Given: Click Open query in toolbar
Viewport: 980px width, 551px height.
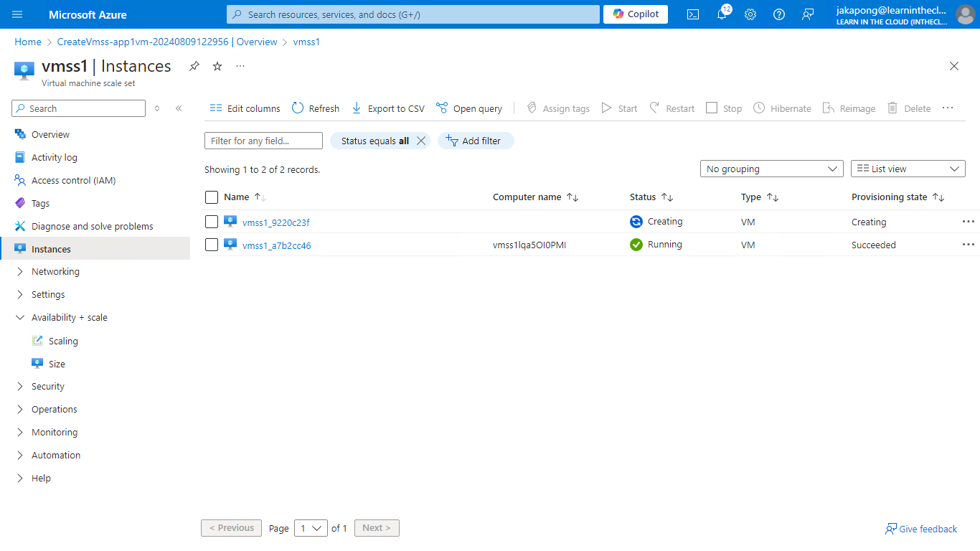Looking at the screenshot, I should [469, 108].
